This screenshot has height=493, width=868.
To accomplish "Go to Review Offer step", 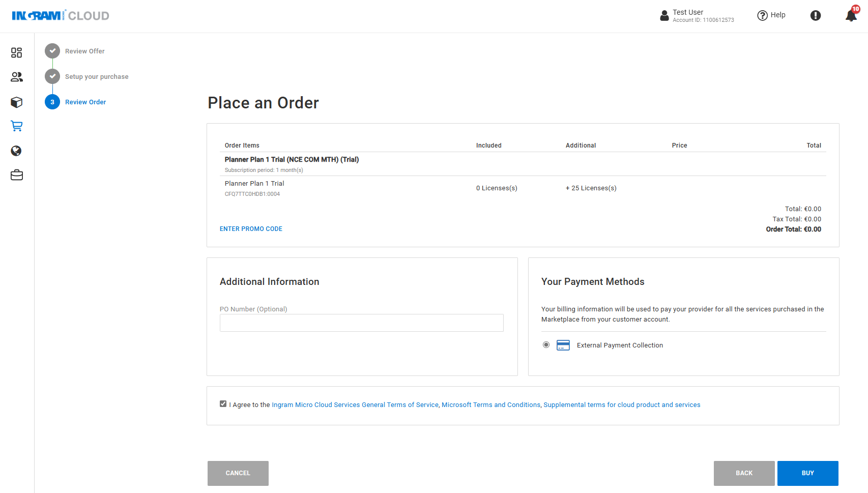I will coord(85,51).
